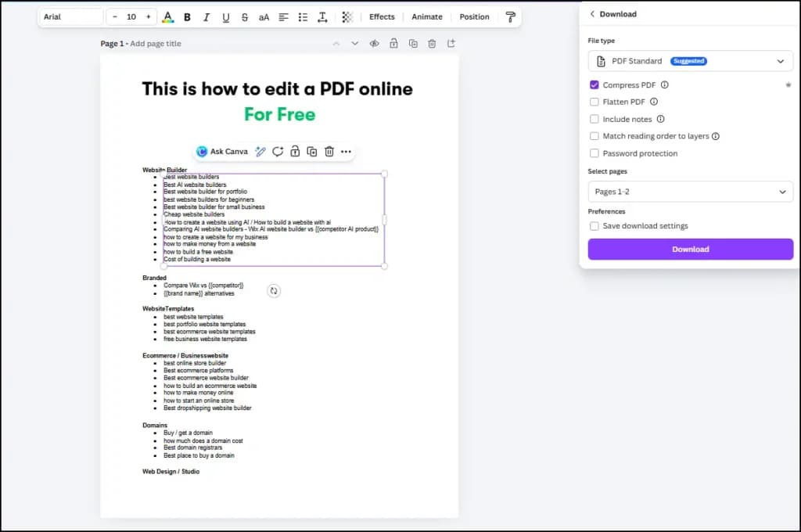The height and width of the screenshot is (532, 801).
Task: Toggle bold formatting
Action: 188,17
